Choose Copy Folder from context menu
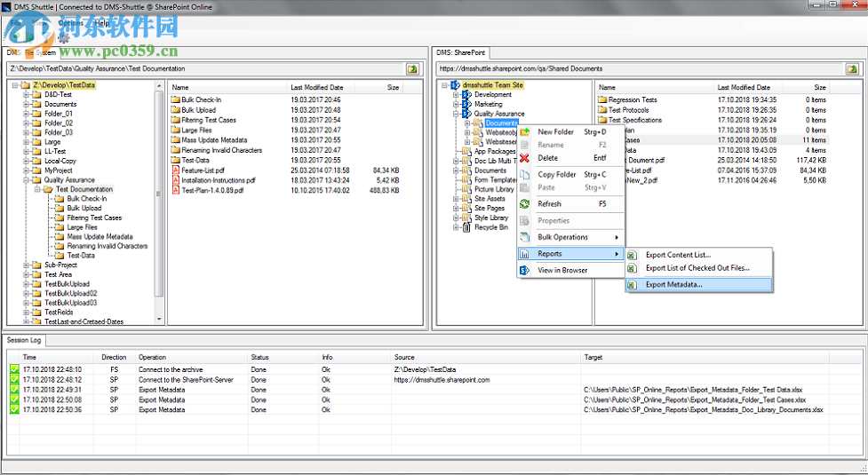The width and height of the screenshot is (868, 475). (570, 174)
